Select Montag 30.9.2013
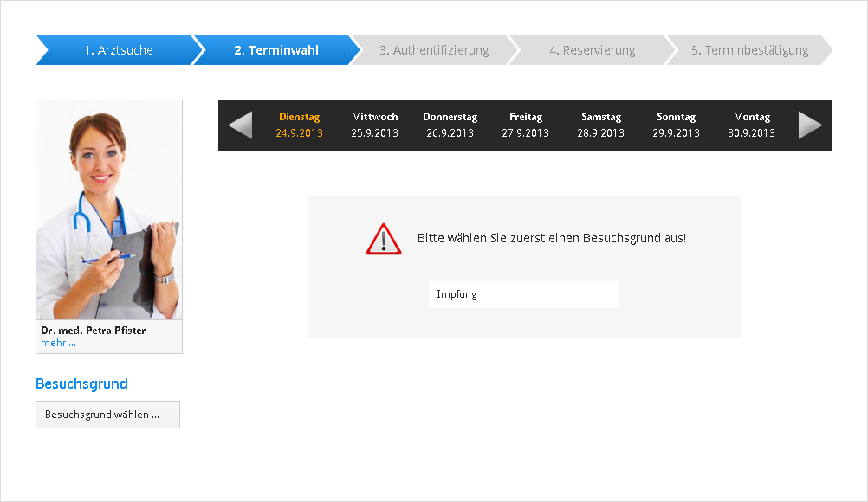 751,125
